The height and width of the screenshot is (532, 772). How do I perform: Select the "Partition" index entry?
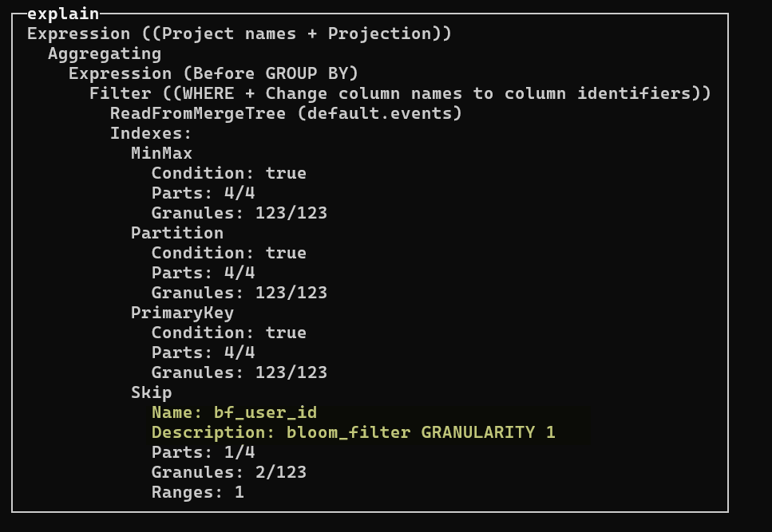[177, 233]
